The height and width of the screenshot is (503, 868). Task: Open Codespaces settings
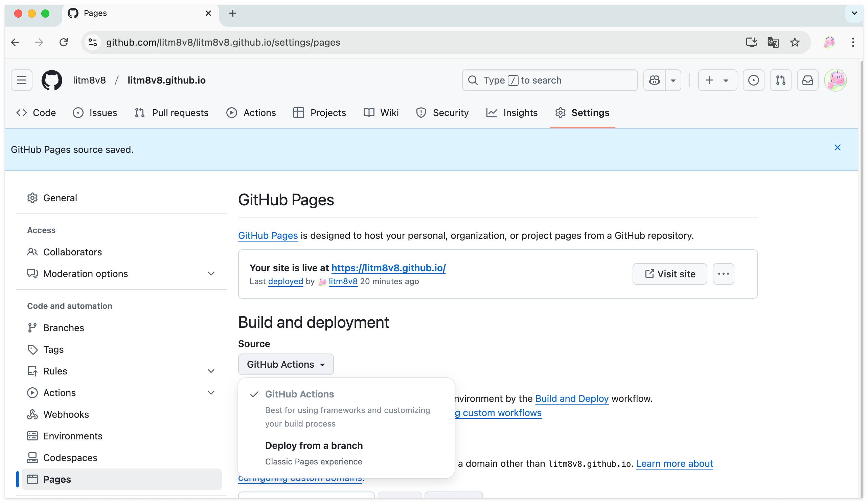[121, 458]
